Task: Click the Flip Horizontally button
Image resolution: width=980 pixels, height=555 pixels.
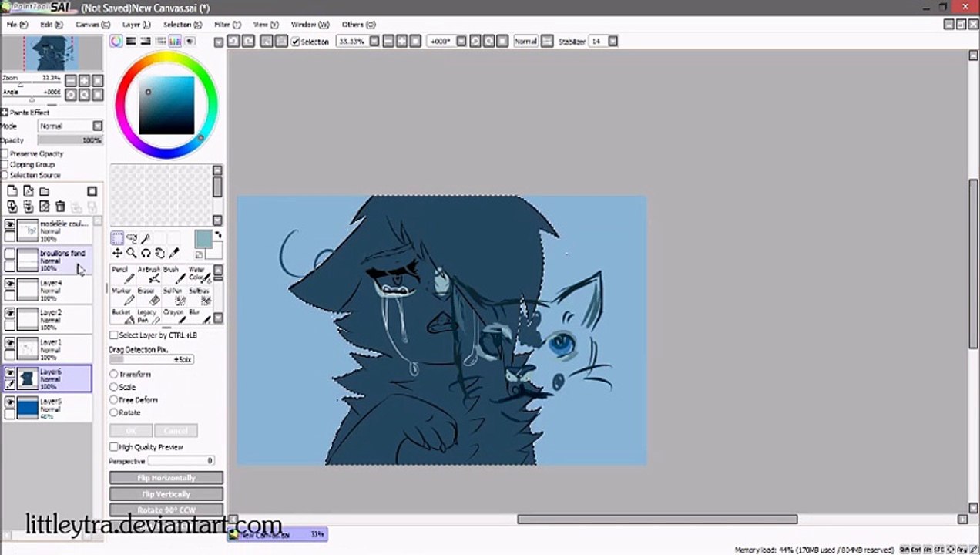Action: tap(166, 478)
